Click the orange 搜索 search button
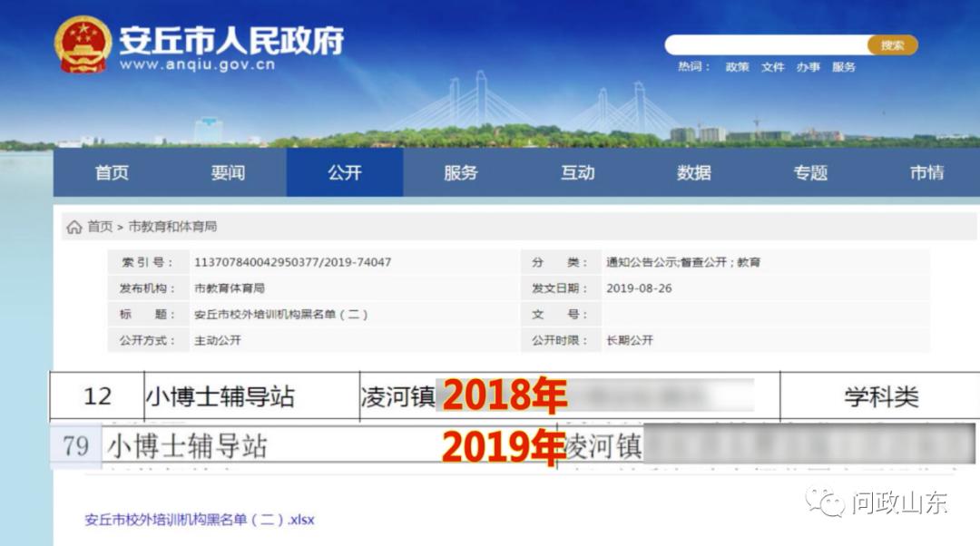The width and height of the screenshot is (980, 546). 892,44
